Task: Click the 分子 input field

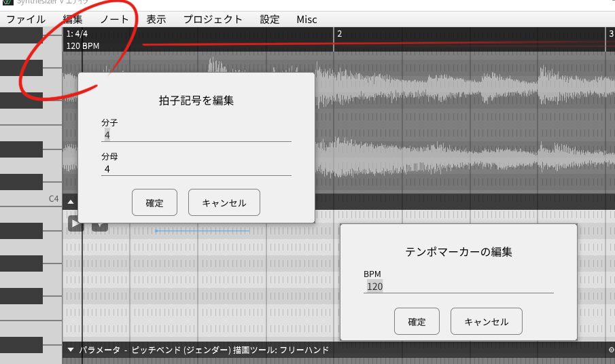Action: [196, 135]
